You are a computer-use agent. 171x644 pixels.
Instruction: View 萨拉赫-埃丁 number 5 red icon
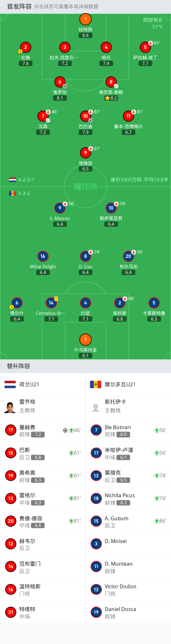[x=145, y=47]
